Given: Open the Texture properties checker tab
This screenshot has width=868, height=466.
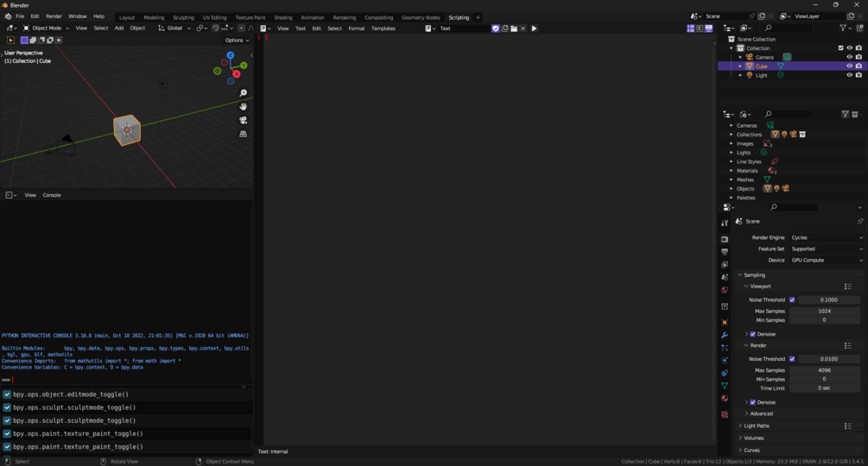Looking at the screenshot, I should (x=725, y=414).
